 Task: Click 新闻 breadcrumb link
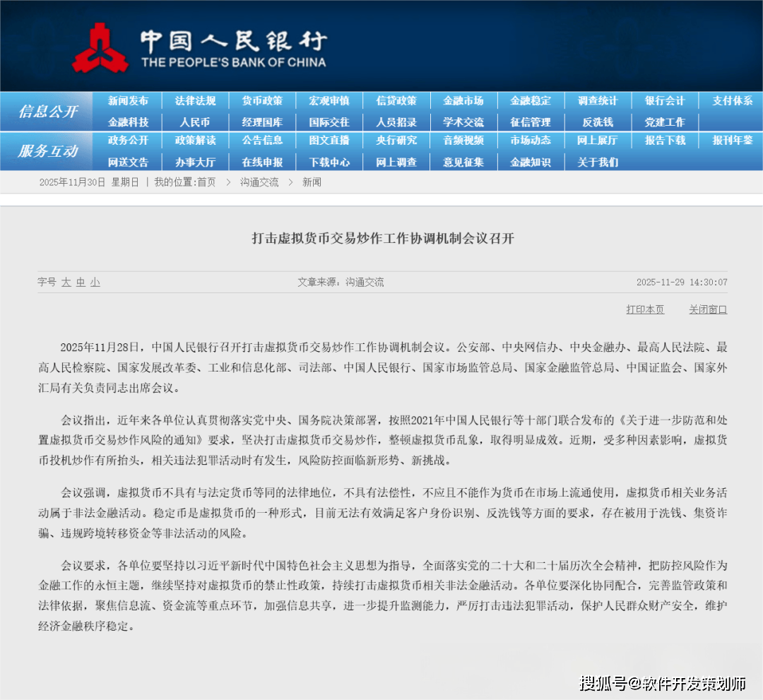pos(312,182)
